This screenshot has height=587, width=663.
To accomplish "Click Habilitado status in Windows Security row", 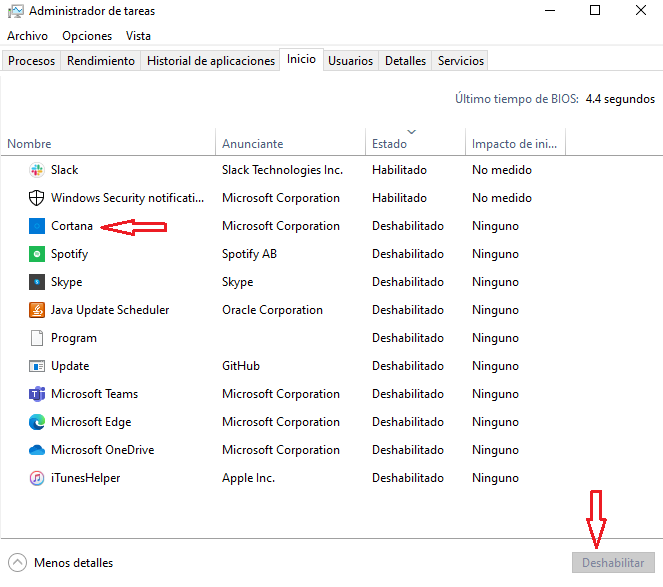I will pos(400,198).
